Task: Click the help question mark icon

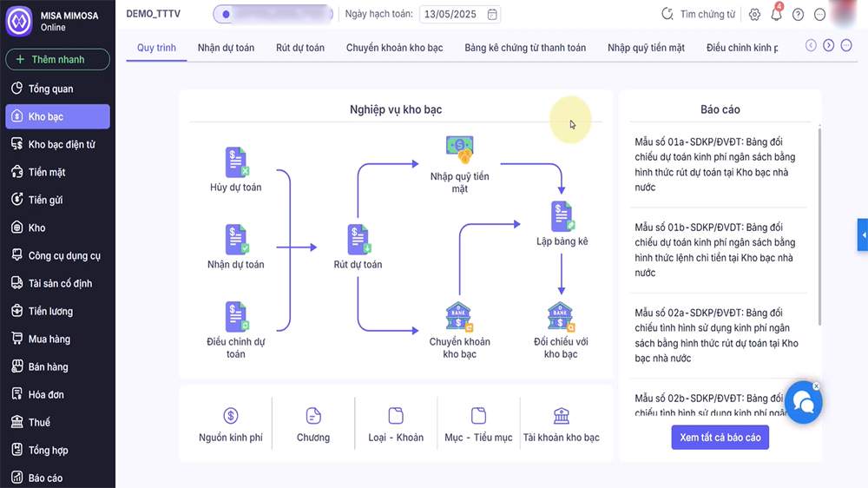Action: coord(798,15)
